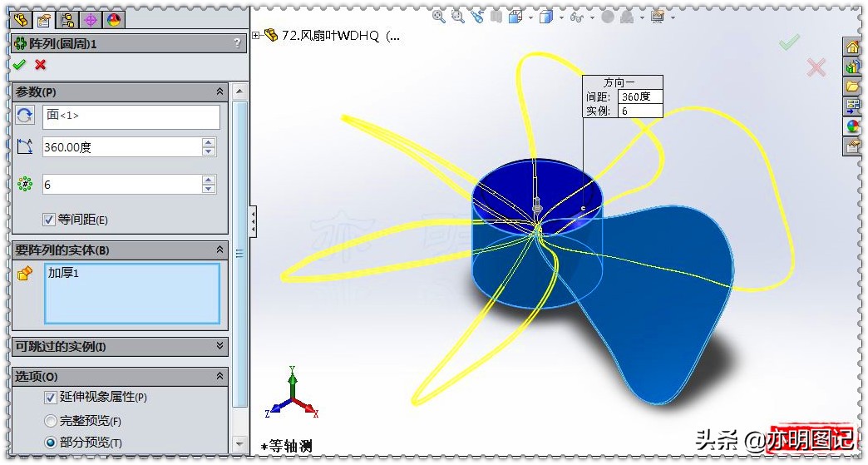Click Hide/Show Items glasses icon
Screen dimensions: 868x465
pos(577,17)
